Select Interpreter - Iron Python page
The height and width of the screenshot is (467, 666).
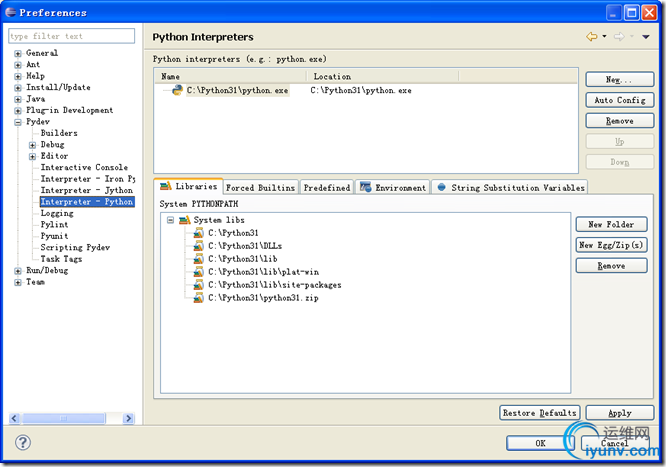[x=87, y=179]
